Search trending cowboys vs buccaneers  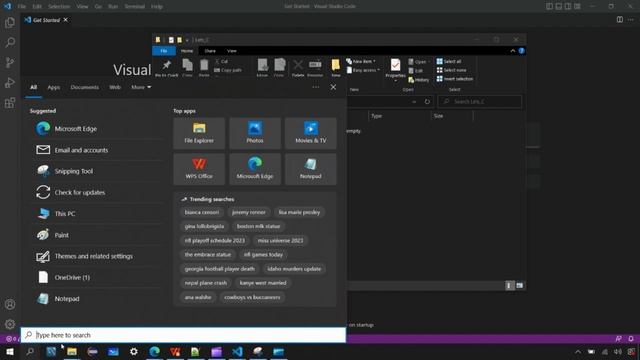click(252, 297)
